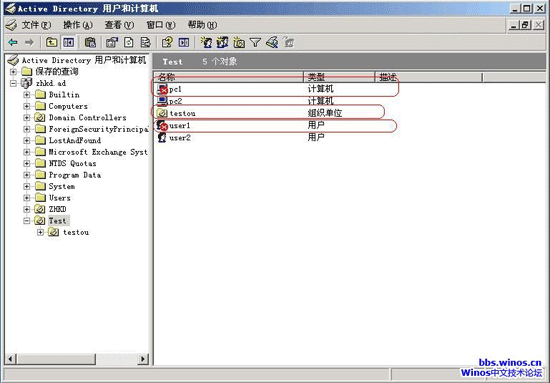Expand the LostAndFound node
The height and width of the screenshot is (383, 550).
pos(27,141)
